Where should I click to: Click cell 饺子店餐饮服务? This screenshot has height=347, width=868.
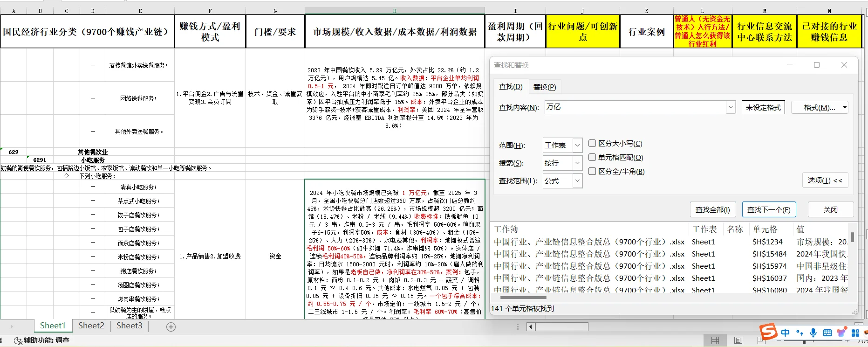click(x=140, y=215)
